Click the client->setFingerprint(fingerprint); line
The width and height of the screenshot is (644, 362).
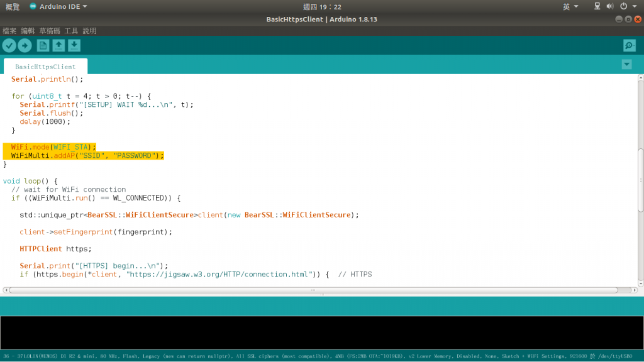pyautogui.click(x=96, y=232)
